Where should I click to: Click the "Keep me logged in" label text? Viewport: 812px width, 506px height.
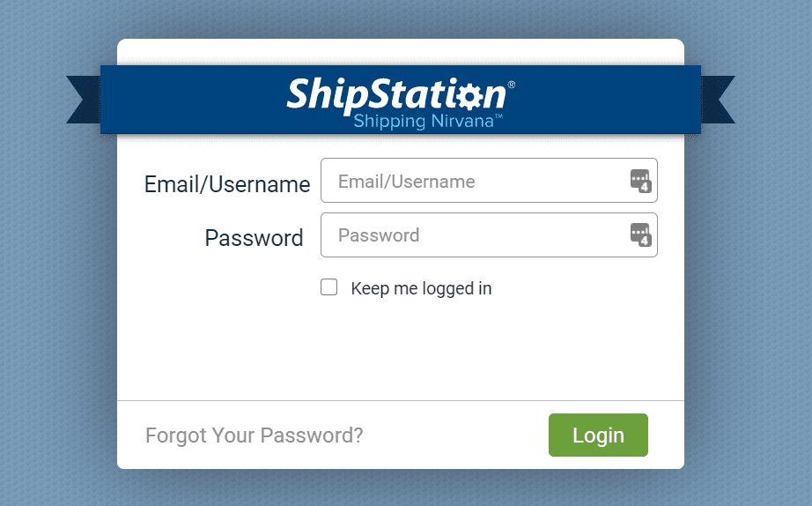pos(421,288)
